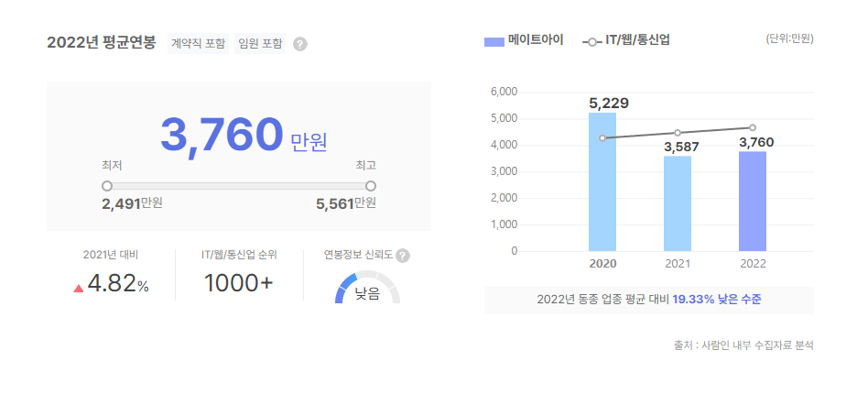The height and width of the screenshot is (394, 868).
Task: Click the industry line point above 2022
Action: (x=753, y=127)
